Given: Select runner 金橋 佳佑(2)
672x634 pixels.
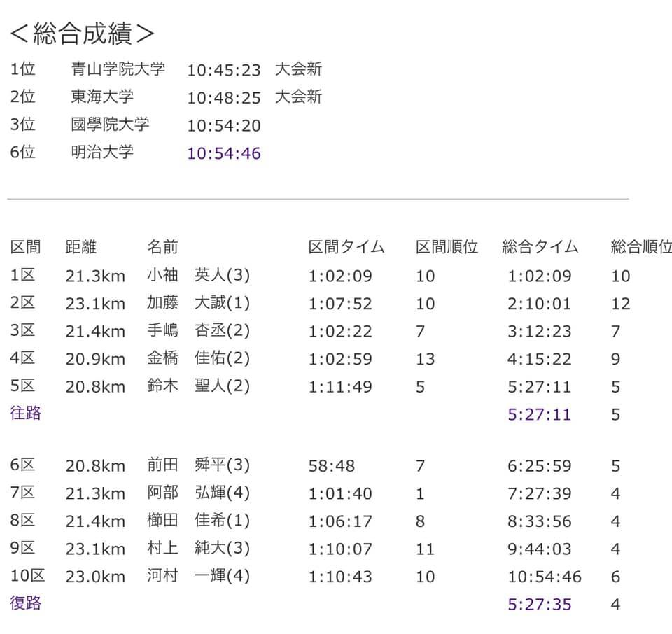Looking at the screenshot, I should coord(198,358).
